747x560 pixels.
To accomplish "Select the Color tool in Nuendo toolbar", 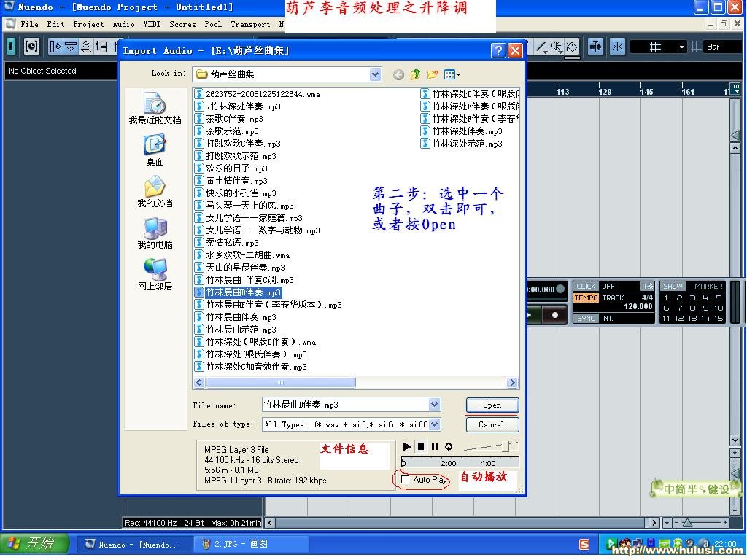I will [572, 46].
